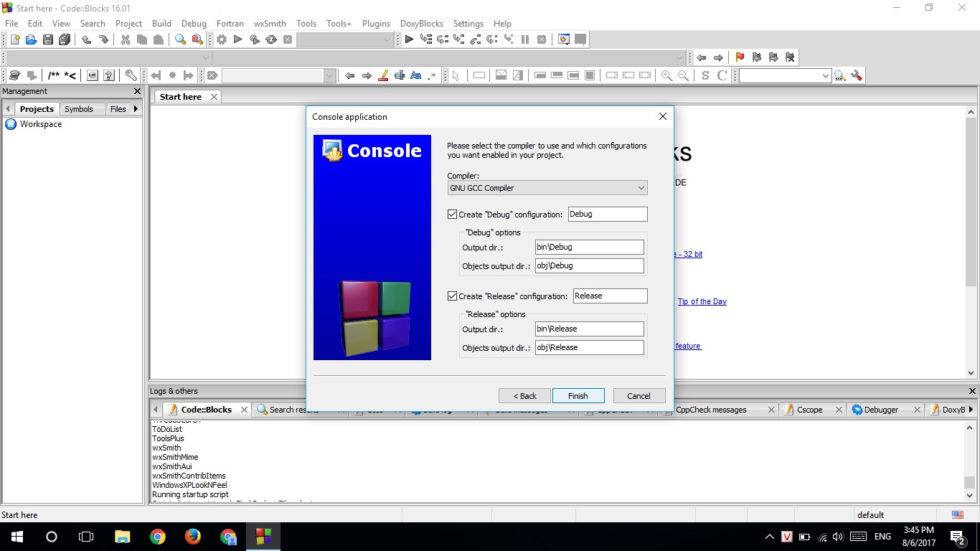Click the Find magnifier icon
Viewport: 980px width, 551px height.
(x=181, y=39)
